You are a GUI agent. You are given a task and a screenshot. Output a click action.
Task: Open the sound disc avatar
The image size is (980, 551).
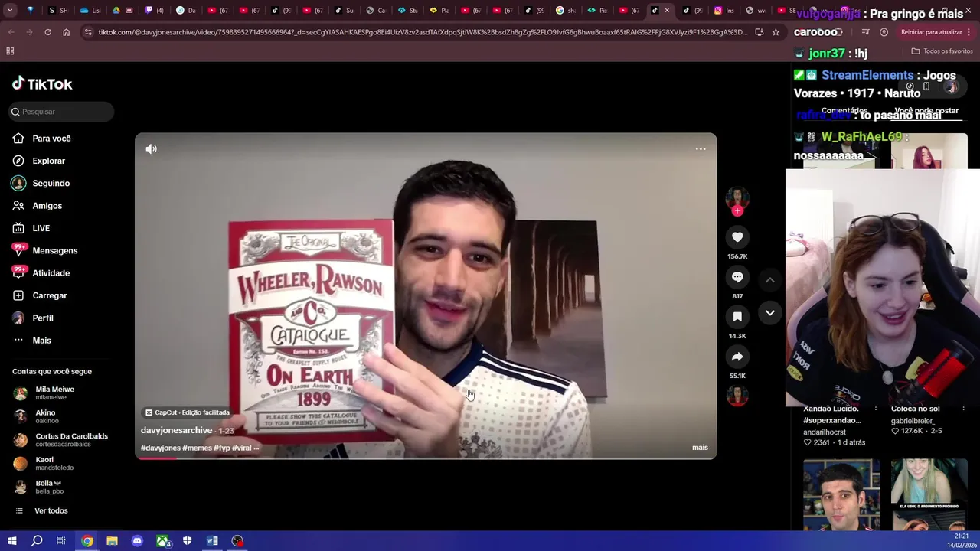(737, 396)
